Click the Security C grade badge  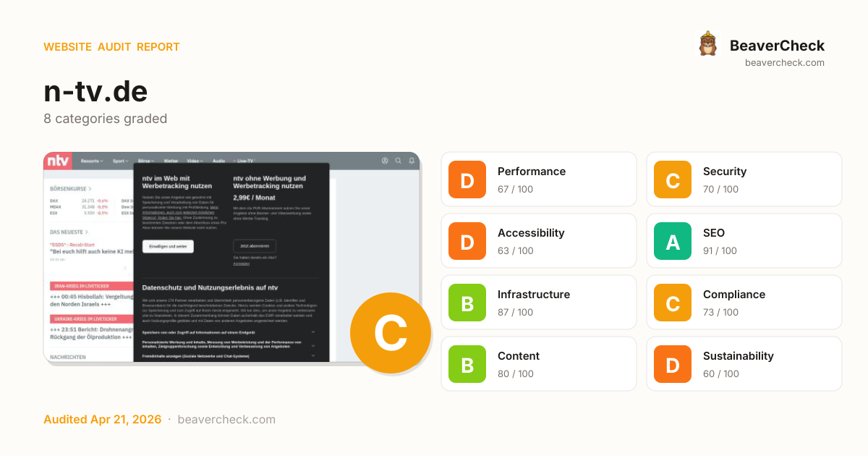tap(673, 181)
